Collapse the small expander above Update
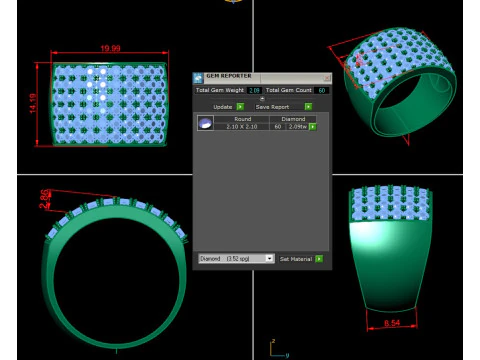This screenshot has height=360, width=480. coord(262,99)
